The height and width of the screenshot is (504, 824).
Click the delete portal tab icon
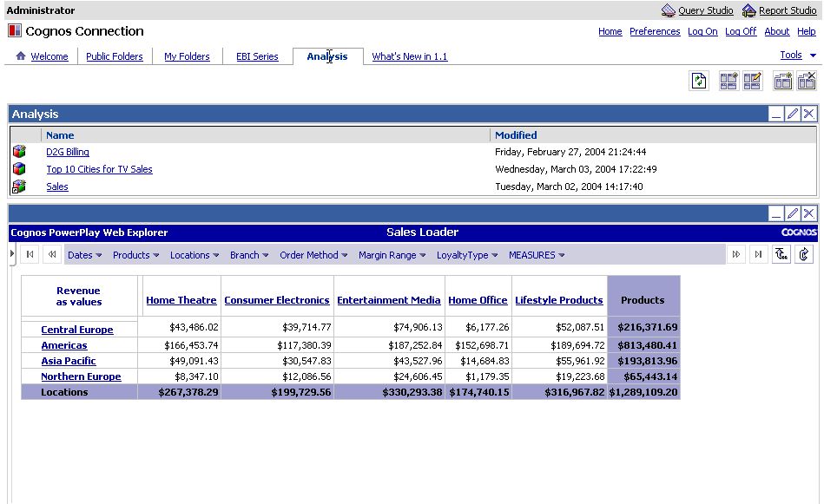pos(807,81)
